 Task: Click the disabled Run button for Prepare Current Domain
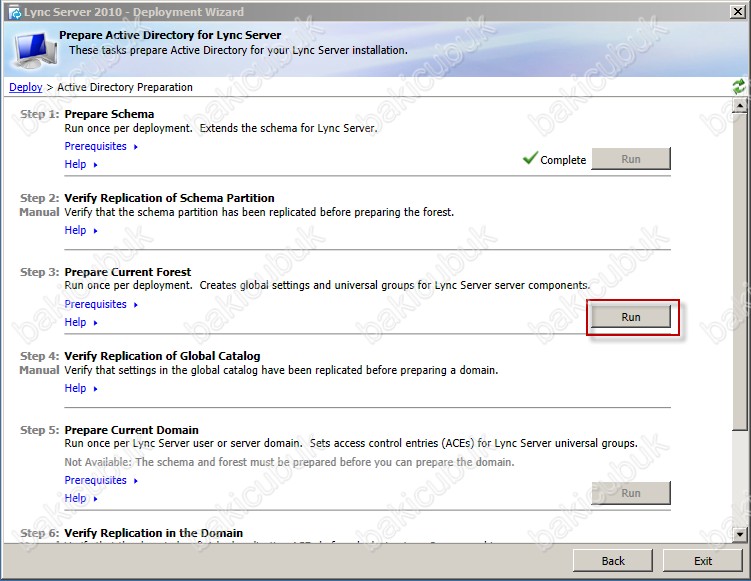631,493
